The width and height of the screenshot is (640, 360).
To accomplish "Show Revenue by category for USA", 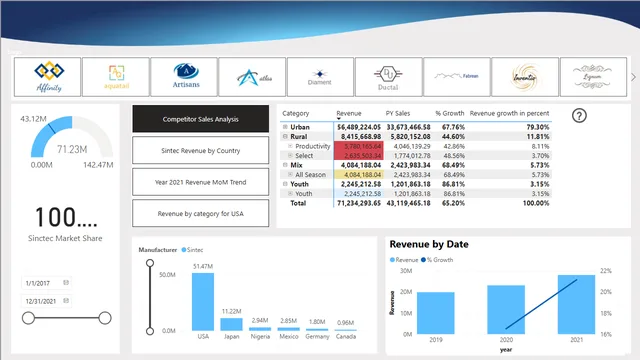I will [x=200, y=213].
